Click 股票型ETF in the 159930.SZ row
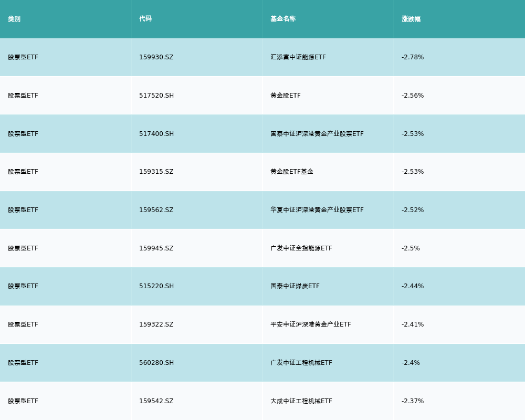This screenshot has height=420, width=525. click(23, 57)
